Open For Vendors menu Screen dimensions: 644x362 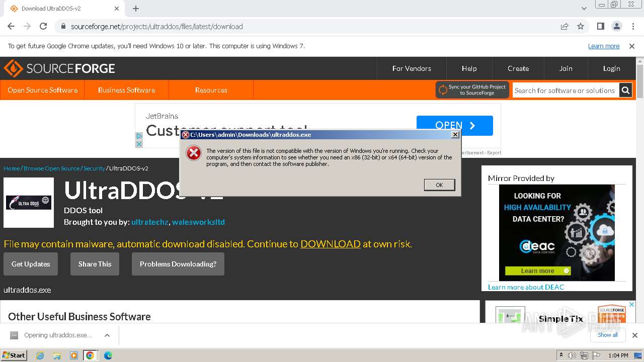click(x=412, y=68)
